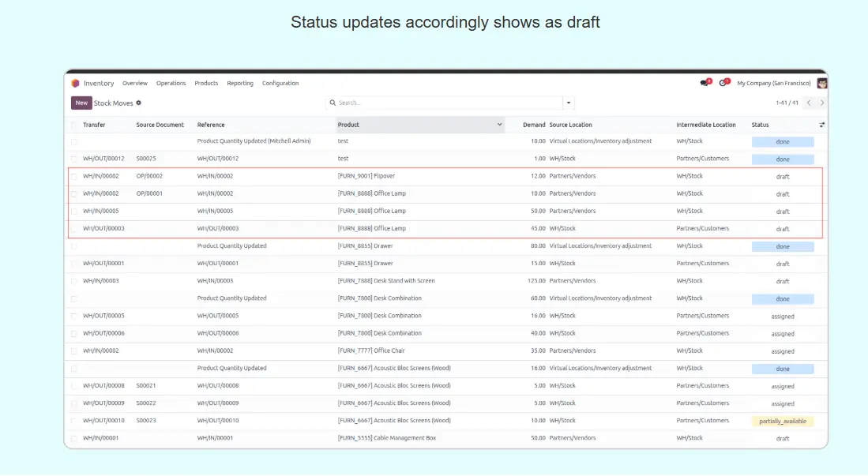868x476 pixels.
Task: Select checkbox for WH/IN/00005 row
Action: tap(74, 212)
